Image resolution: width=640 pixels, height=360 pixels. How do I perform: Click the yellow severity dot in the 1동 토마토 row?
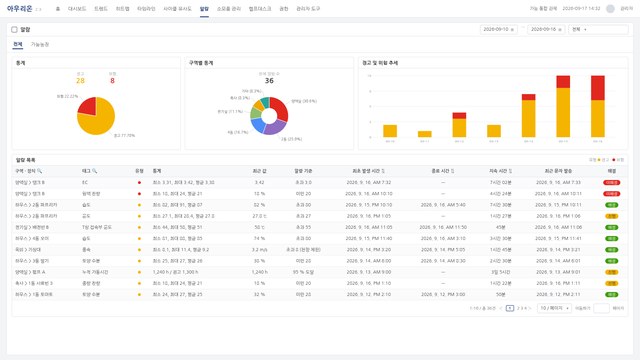[139, 294]
